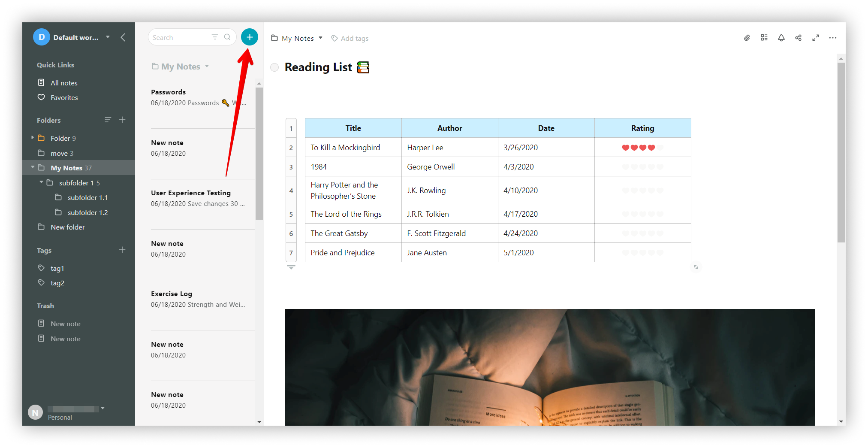Click the Add tags label icon
Viewport: 868px width, 448px height.
tap(335, 38)
